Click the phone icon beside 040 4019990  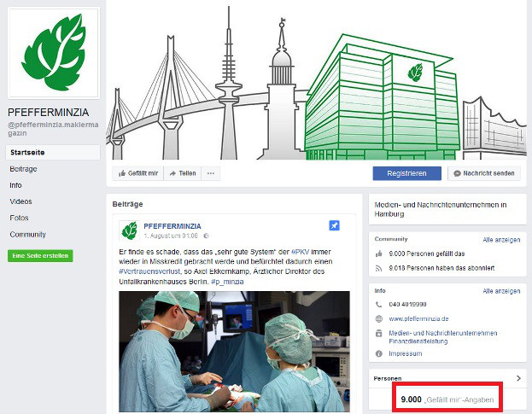(x=379, y=305)
